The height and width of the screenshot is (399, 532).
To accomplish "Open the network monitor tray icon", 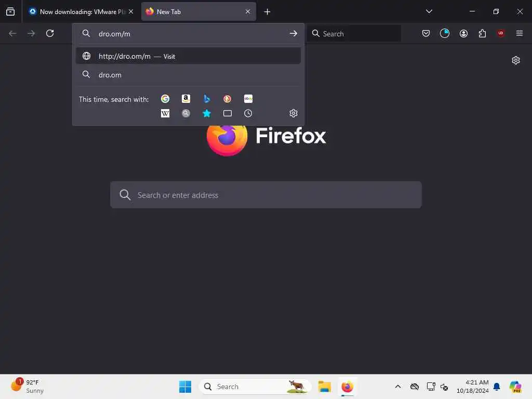I will click(431, 387).
